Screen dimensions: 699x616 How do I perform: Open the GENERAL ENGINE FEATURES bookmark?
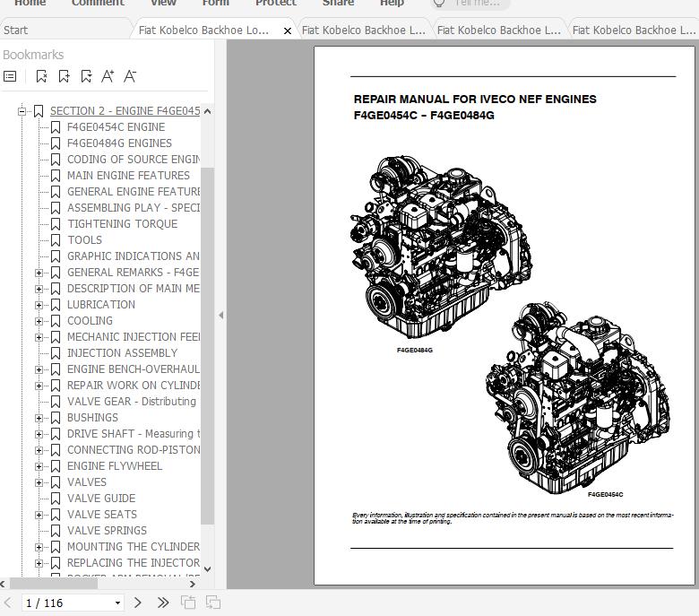pyautogui.click(x=134, y=192)
